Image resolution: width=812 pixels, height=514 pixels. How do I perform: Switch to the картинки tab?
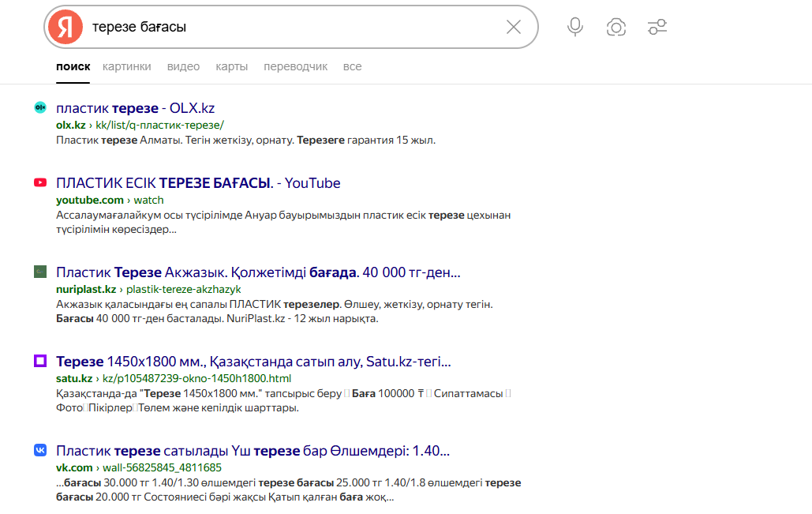pyautogui.click(x=127, y=66)
